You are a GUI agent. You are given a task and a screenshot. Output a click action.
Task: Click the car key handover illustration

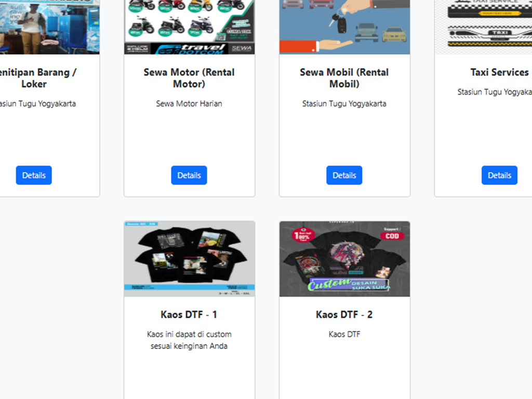coord(345,27)
